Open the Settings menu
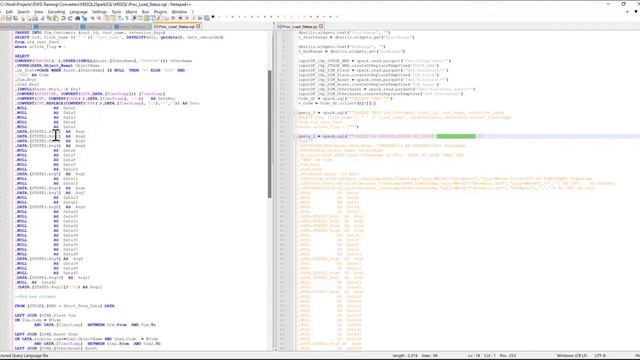 pyautogui.click(x=99, y=12)
